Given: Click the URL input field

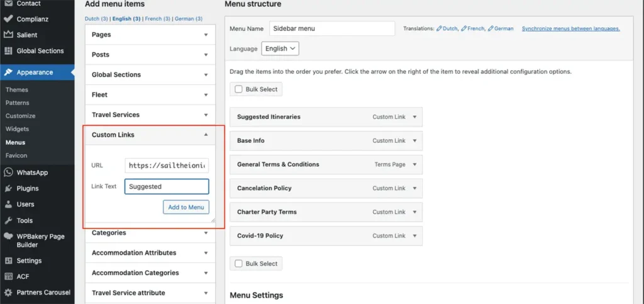Looking at the screenshot, I should tap(167, 166).
